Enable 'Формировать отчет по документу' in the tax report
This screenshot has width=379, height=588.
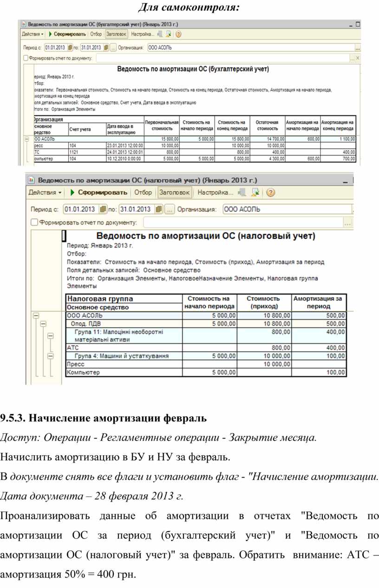pyautogui.click(x=34, y=222)
